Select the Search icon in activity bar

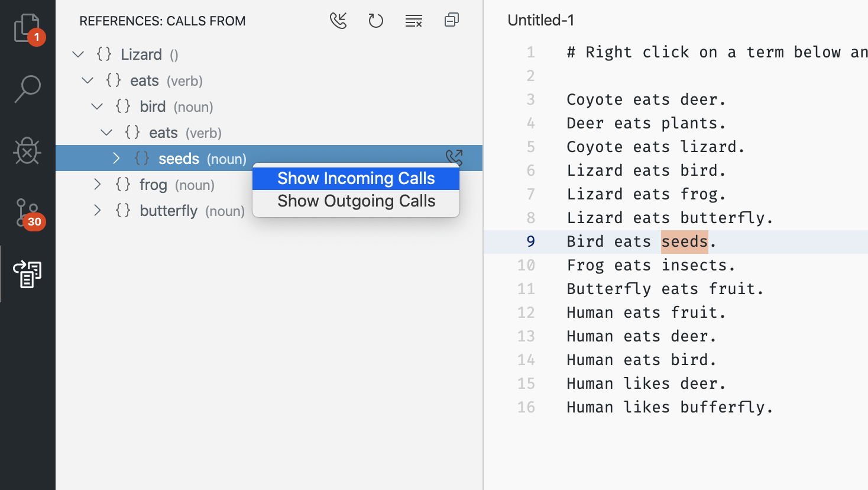coord(28,89)
